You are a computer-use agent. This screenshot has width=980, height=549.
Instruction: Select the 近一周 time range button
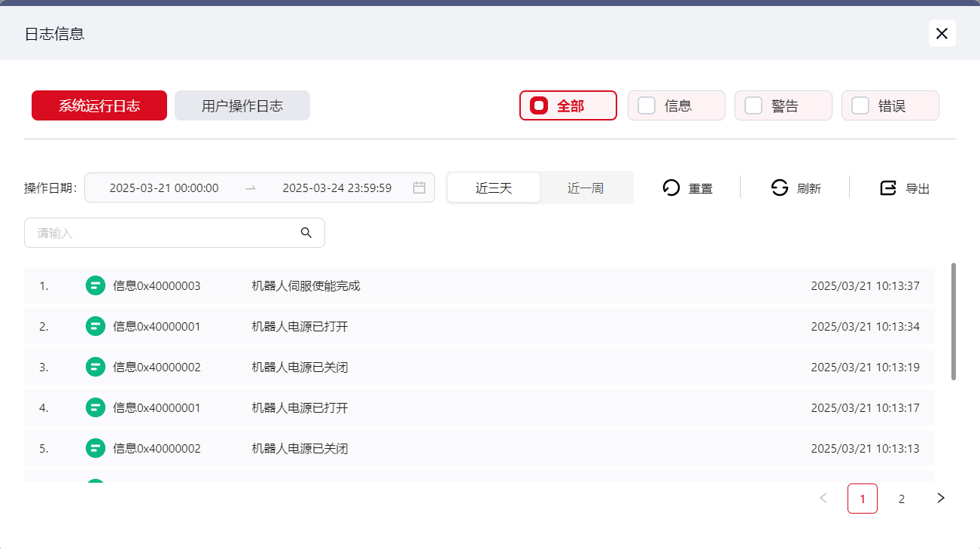tap(586, 188)
